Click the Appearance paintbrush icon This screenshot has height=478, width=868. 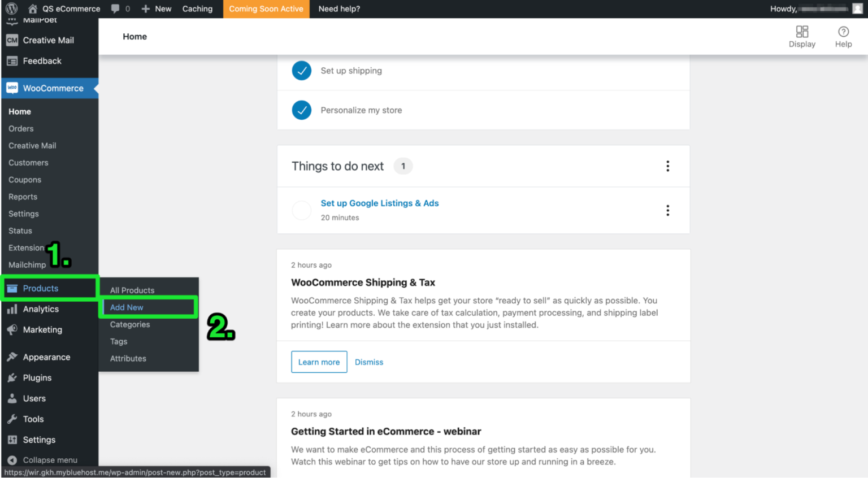(12, 357)
